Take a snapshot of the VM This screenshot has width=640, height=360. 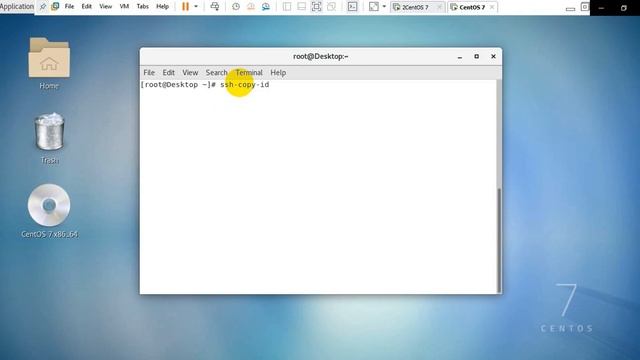tap(236, 7)
